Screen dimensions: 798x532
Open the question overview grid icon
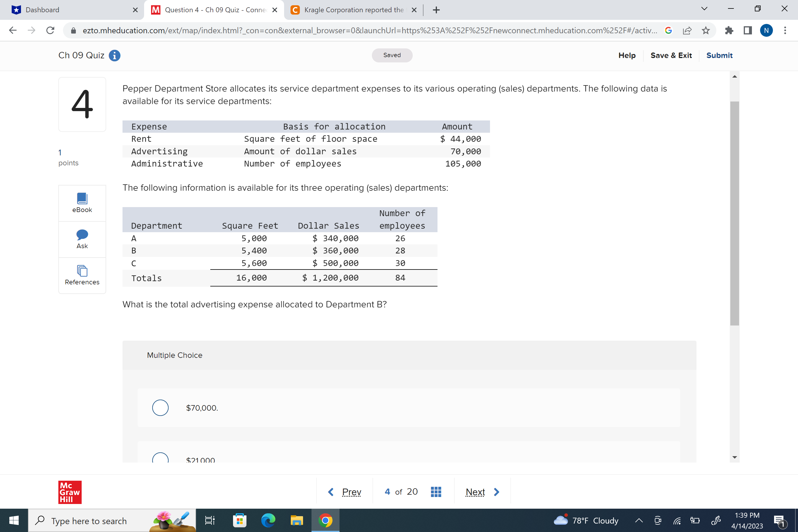436,491
